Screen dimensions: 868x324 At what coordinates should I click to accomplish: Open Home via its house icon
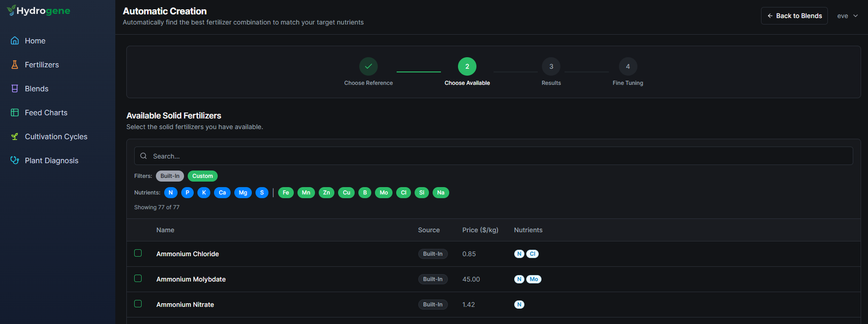pyautogui.click(x=15, y=41)
